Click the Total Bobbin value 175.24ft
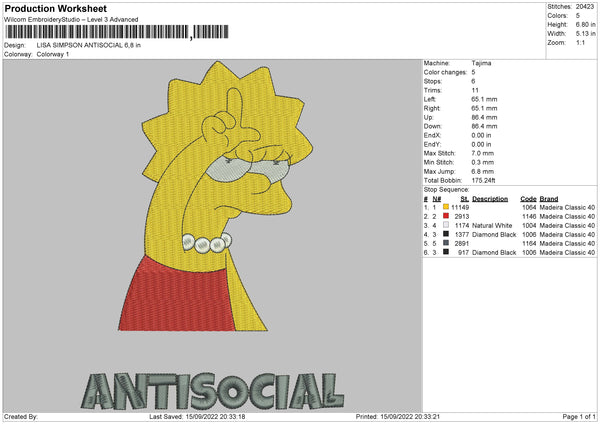600x424 pixels. (x=484, y=180)
